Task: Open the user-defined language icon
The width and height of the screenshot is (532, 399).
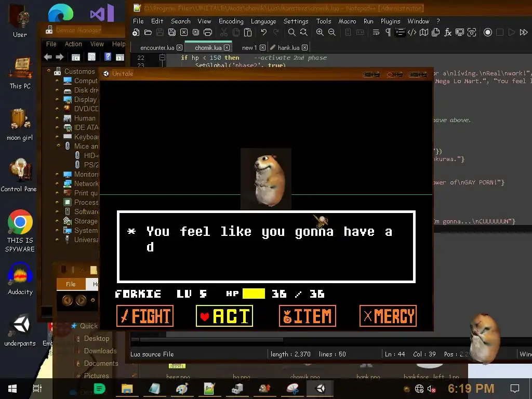Action: click(x=412, y=32)
